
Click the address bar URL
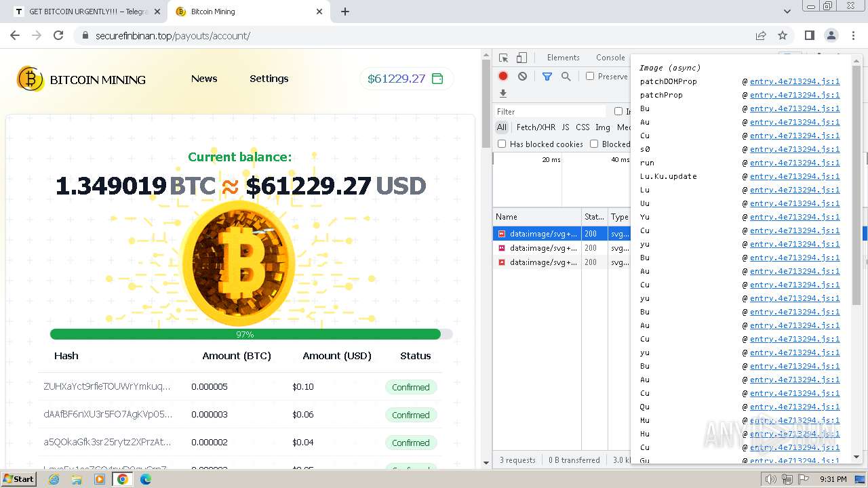click(x=173, y=35)
